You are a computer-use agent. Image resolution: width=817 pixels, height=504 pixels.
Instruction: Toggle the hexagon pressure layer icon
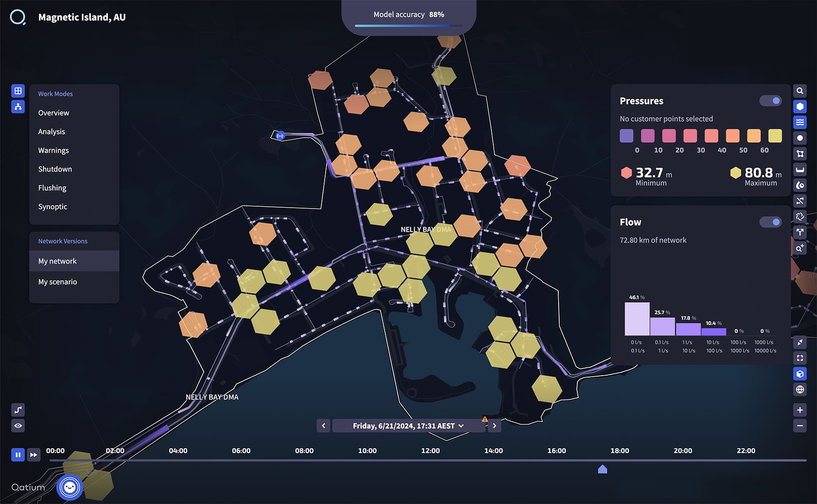point(800,107)
